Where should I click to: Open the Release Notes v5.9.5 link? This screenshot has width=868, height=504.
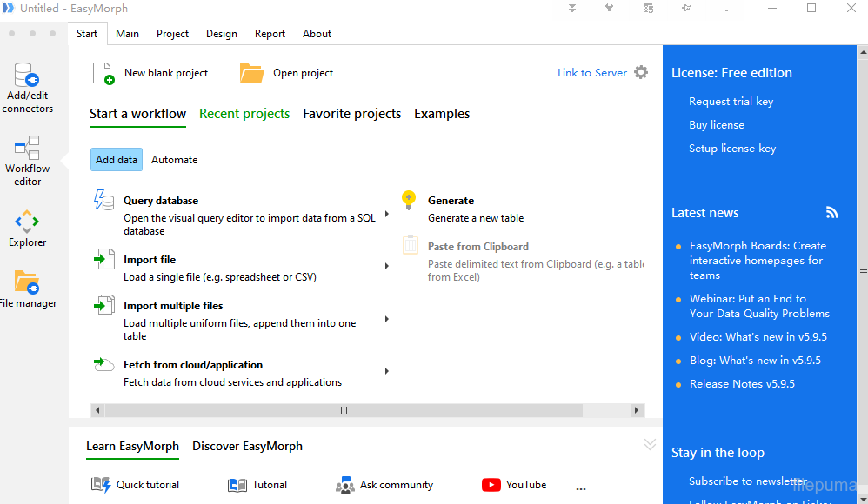click(x=742, y=384)
